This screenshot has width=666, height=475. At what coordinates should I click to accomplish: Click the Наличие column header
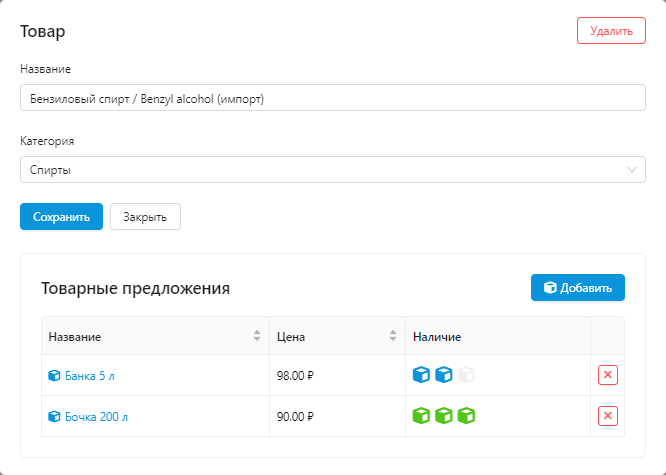tap(437, 337)
